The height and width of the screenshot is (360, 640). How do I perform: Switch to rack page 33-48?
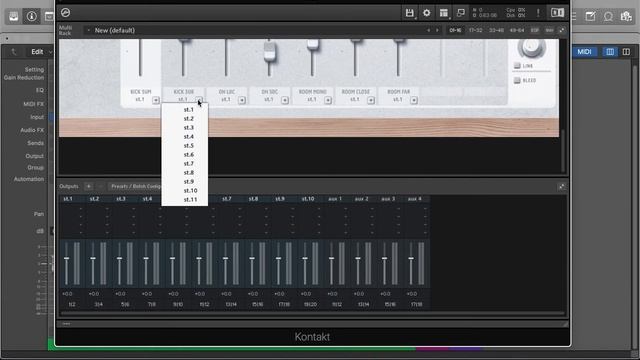496,30
